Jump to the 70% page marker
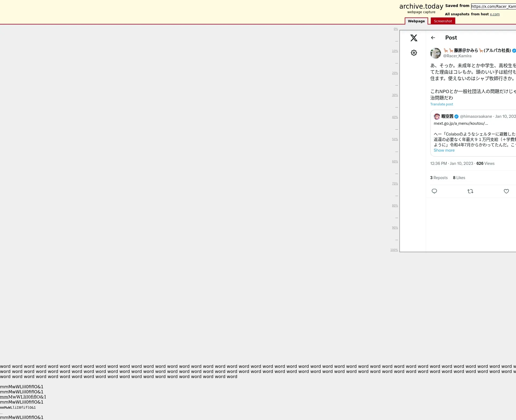 point(395,183)
